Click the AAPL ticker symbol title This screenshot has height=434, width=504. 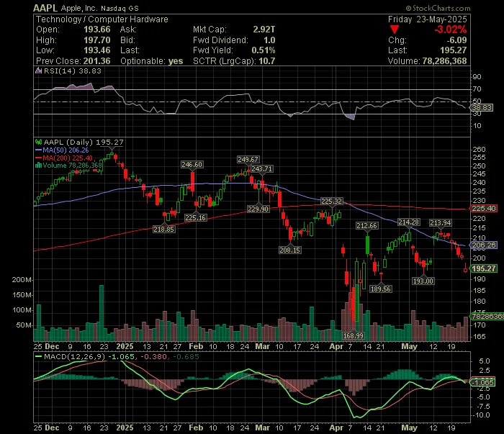click(x=45, y=8)
